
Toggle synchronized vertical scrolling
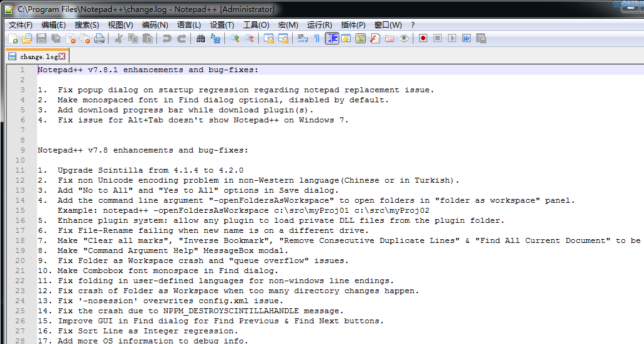point(269,38)
